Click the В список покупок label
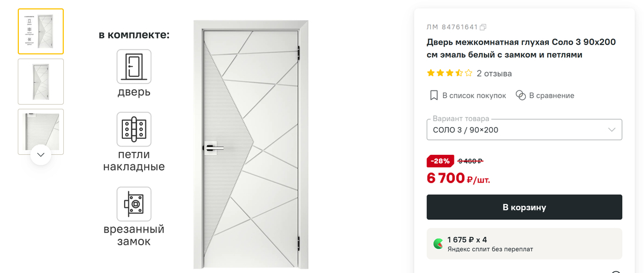Screen dimensions: 644x273 [474, 95]
